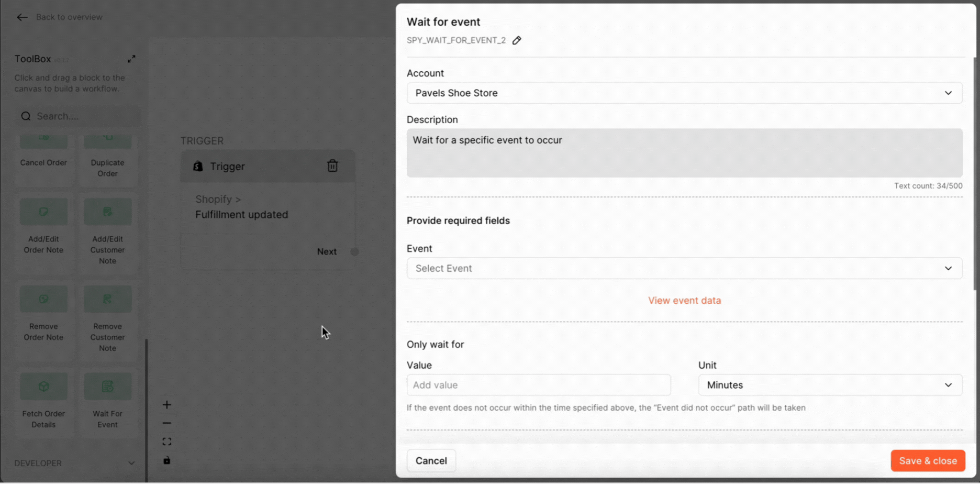980x484 pixels.
Task: Open View event data link
Action: (x=684, y=301)
